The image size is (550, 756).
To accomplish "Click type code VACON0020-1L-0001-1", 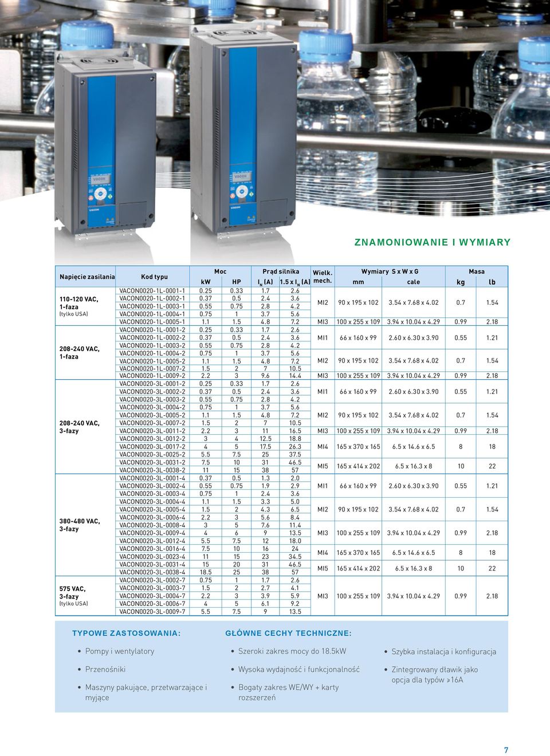I will pyautogui.click(x=152, y=291).
